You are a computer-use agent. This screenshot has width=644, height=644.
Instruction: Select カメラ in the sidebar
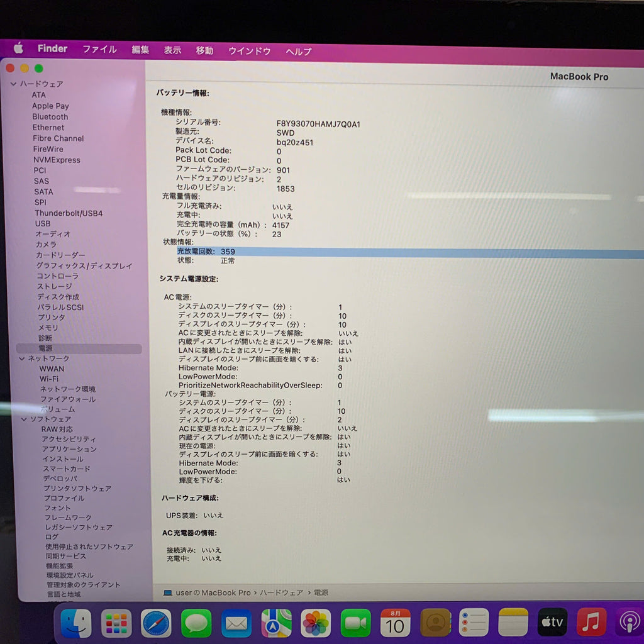point(46,245)
